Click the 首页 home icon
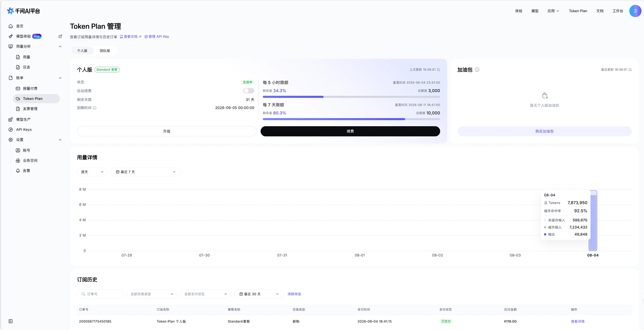Screen dimensions: 644x330 pyautogui.click(x=11, y=26)
